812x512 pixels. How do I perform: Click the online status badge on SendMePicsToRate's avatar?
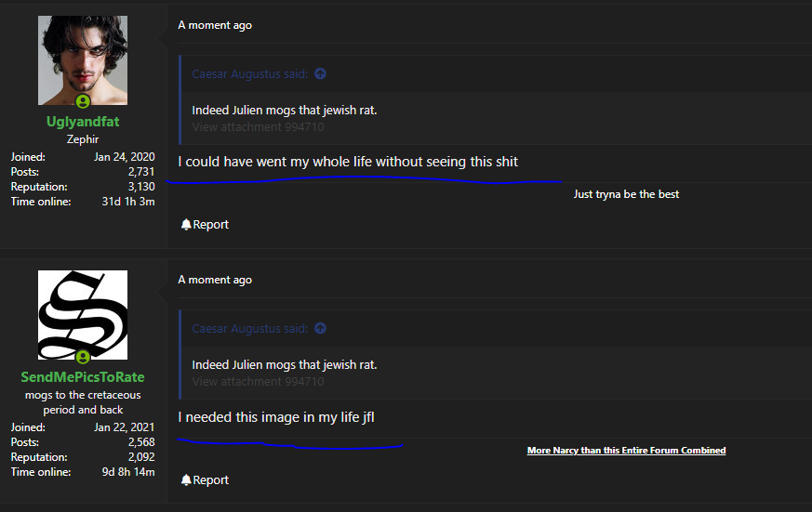point(83,357)
